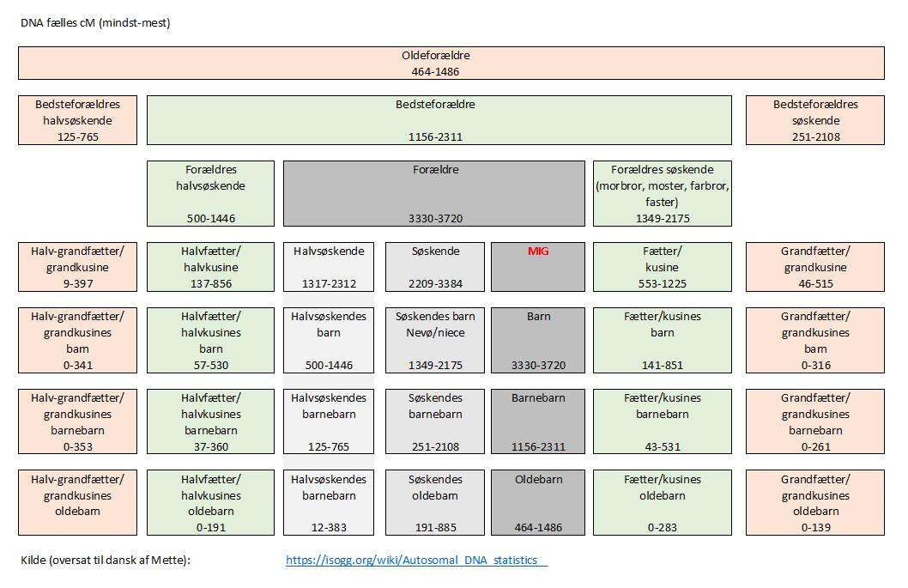Select the Forældres halvsøskende 500-1446 cell

[x=210, y=193]
